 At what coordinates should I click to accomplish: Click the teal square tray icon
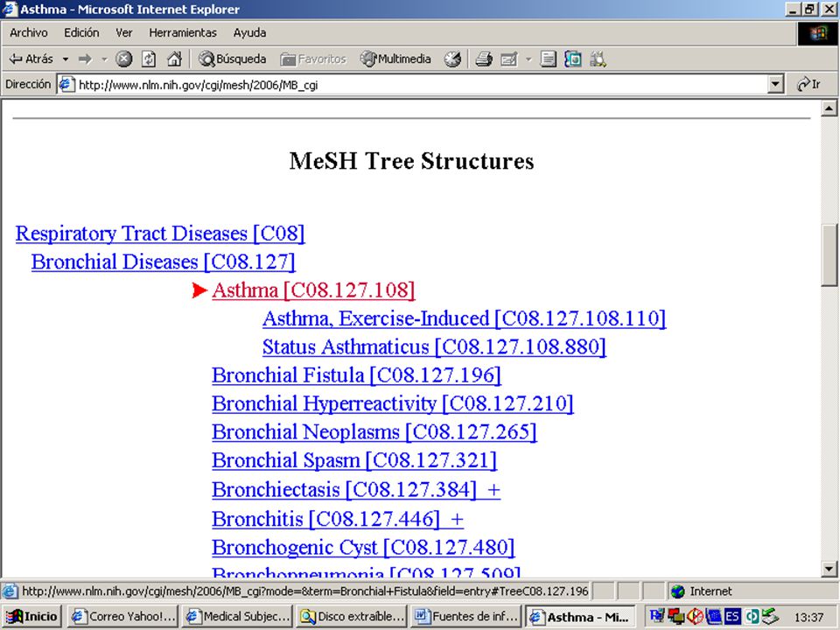coord(752,617)
